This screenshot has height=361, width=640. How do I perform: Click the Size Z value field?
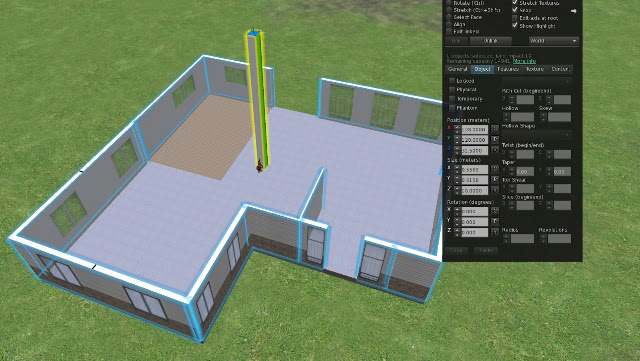tap(474, 190)
